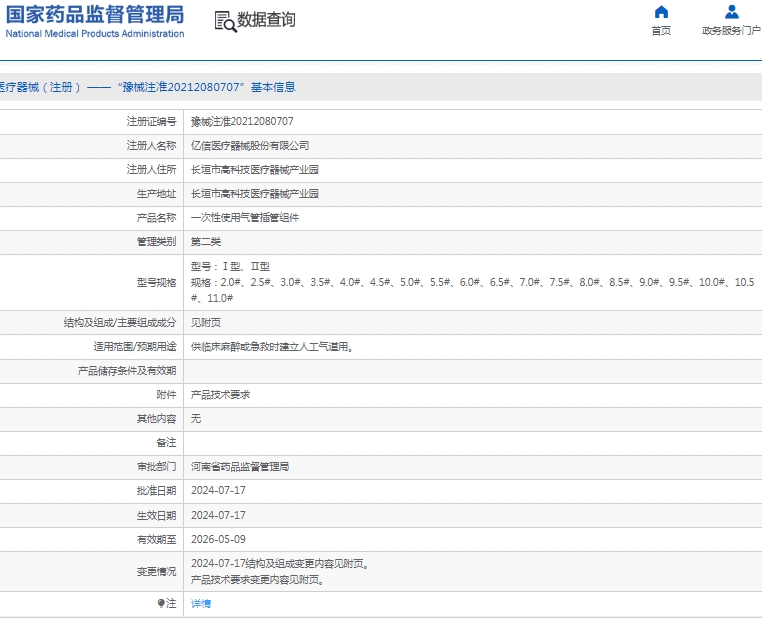Viewport: 762px width, 625px height.
Task: Open the 政务服务门户 user portal icon
Action: (x=731, y=12)
